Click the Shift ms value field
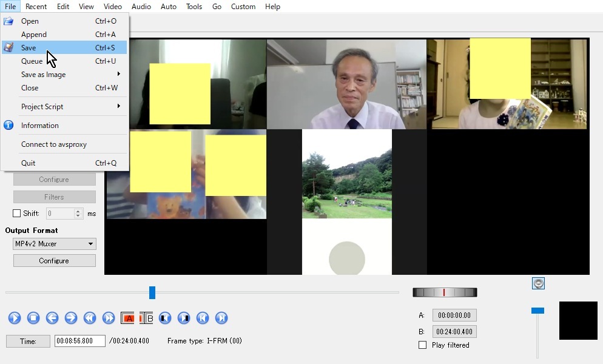The height and width of the screenshot is (364, 603). point(61,213)
